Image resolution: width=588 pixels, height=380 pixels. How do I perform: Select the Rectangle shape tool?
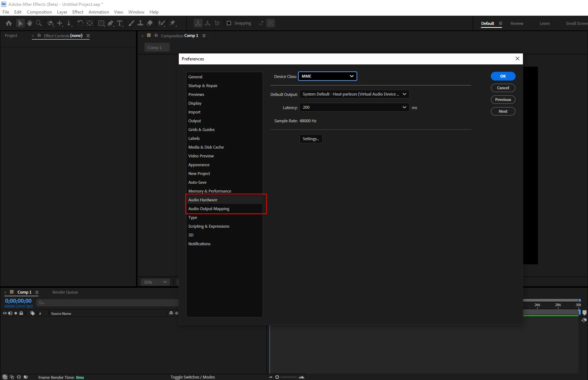(101, 23)
